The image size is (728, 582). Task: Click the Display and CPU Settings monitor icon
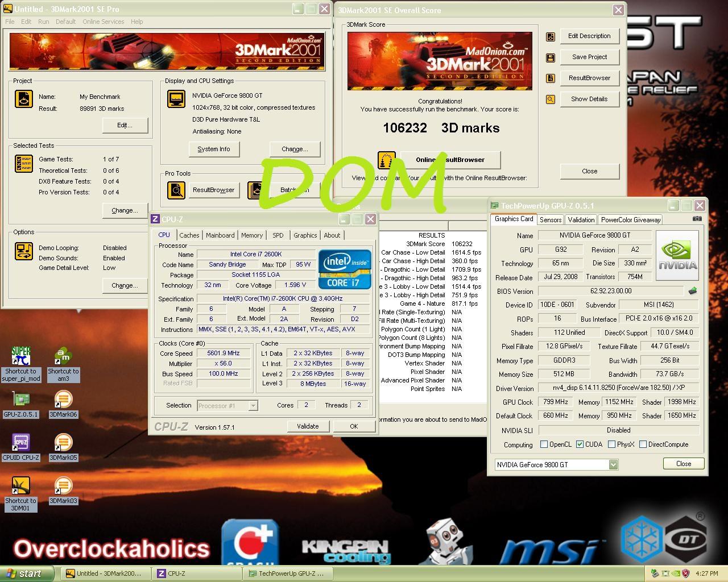[176, 99]
